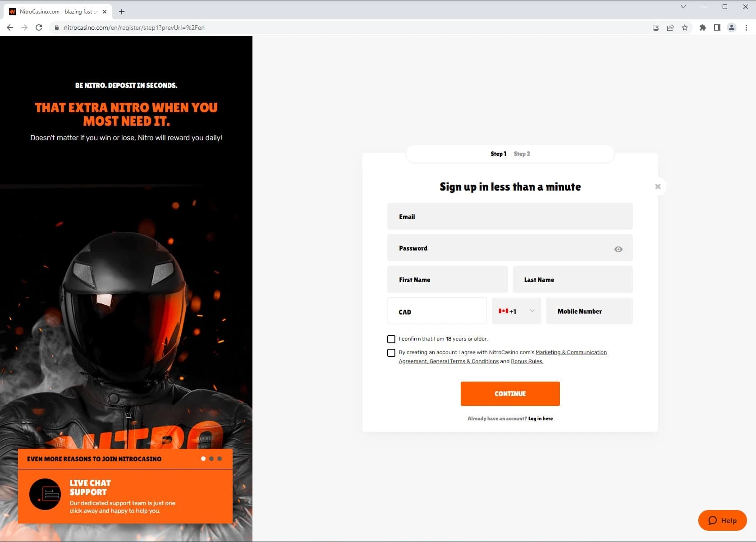Click the 'LIVE CHAT SUPPORT' heading
756x542 pixels.
tap(90, 487)
